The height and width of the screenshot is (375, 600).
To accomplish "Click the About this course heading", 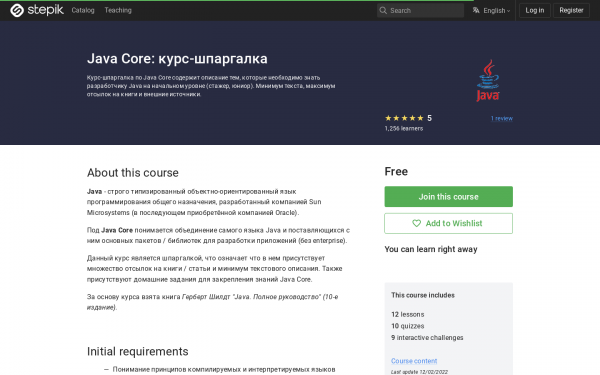I will [x=132, y=173].
